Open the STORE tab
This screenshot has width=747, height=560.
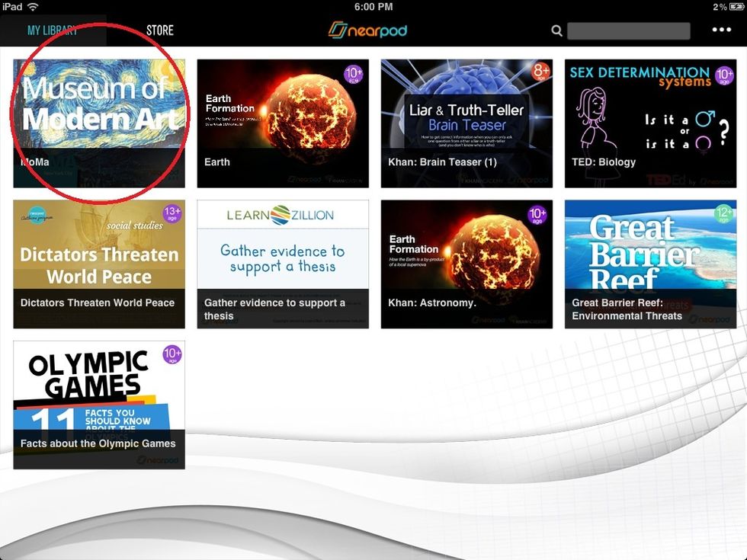point(160,30)
